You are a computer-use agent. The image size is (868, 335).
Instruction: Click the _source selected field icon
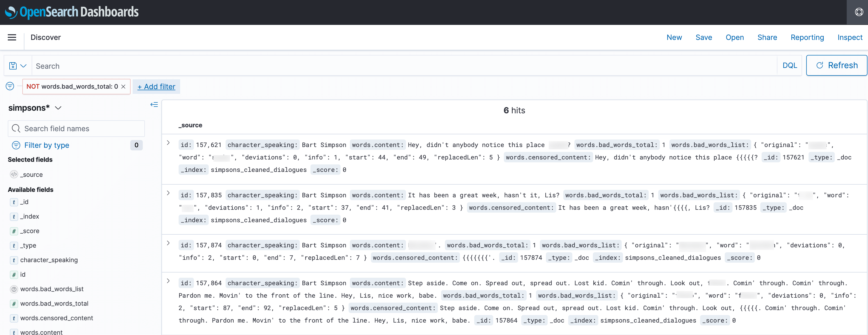coord(14,175)
